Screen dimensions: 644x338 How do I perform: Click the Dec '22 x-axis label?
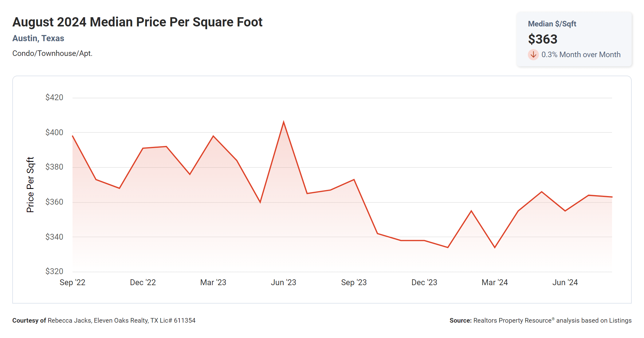click(143, 282)
